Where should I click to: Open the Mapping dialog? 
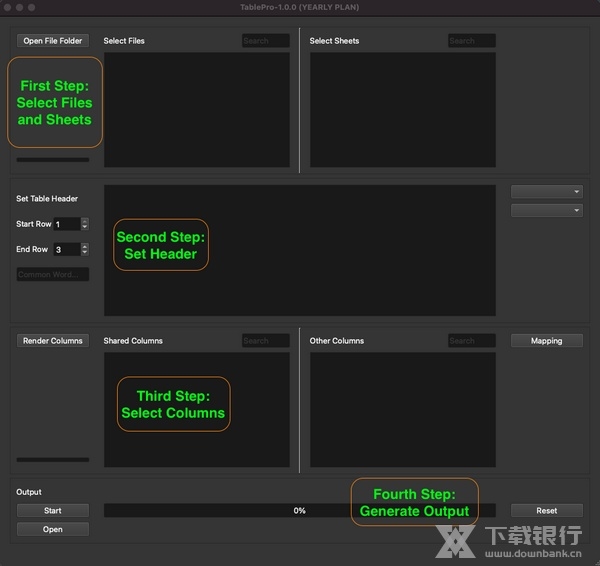546,341
